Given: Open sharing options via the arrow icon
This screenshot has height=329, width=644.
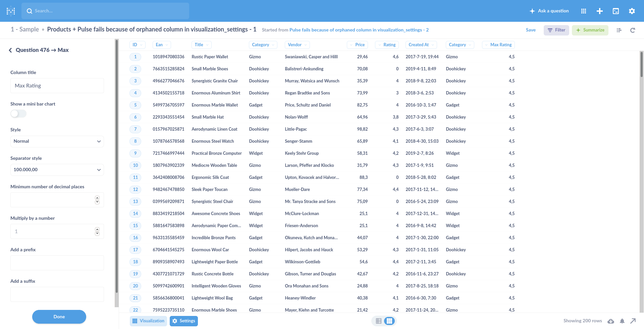Looking at the screenshot, I should 633,321.
